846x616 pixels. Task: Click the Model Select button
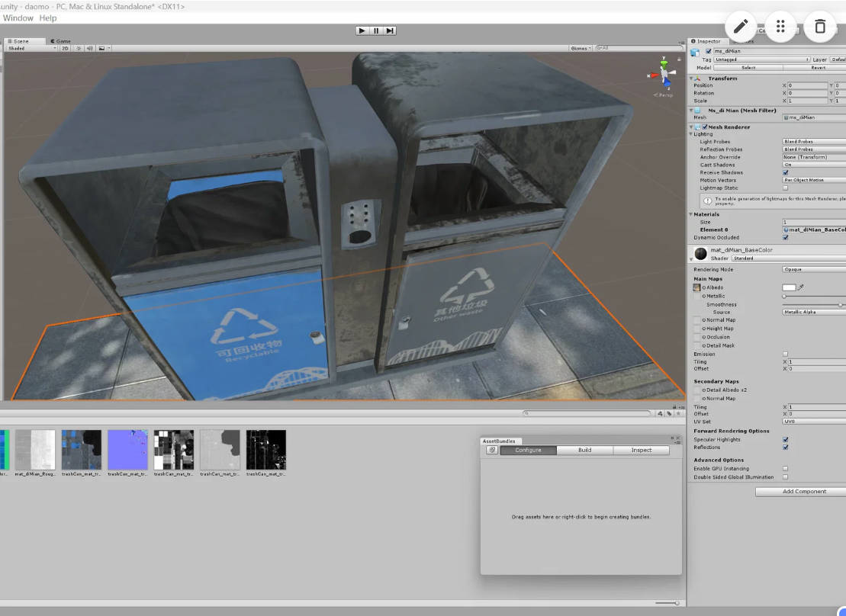pos(748,68)
